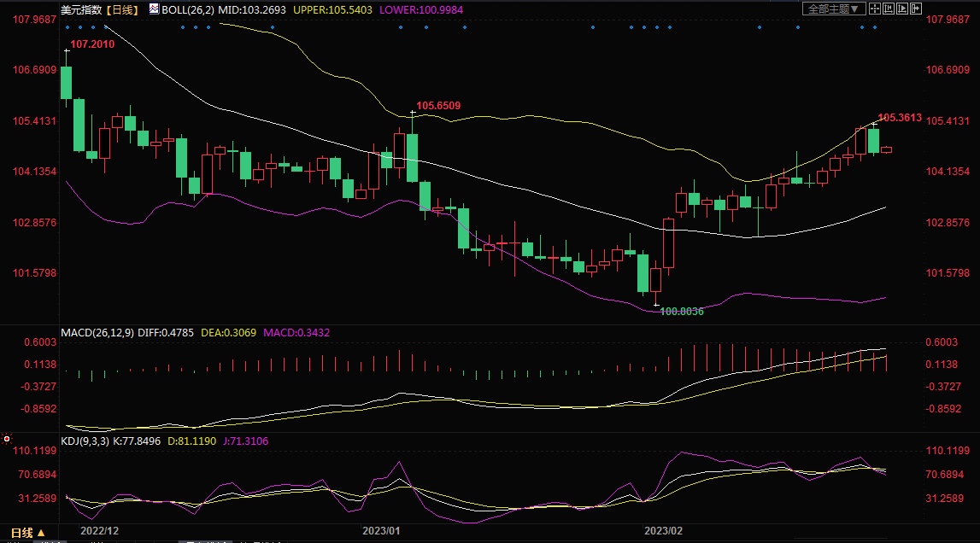The height and width of the screenshot is (543, 980).
Task: Click the chart playback icon with triangle
Action: [x=902, y=9]
